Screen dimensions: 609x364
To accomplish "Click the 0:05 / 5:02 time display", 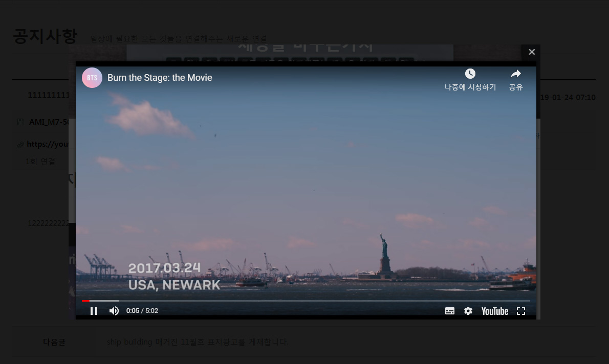I will pyautogui.click(x=142, y=311).
